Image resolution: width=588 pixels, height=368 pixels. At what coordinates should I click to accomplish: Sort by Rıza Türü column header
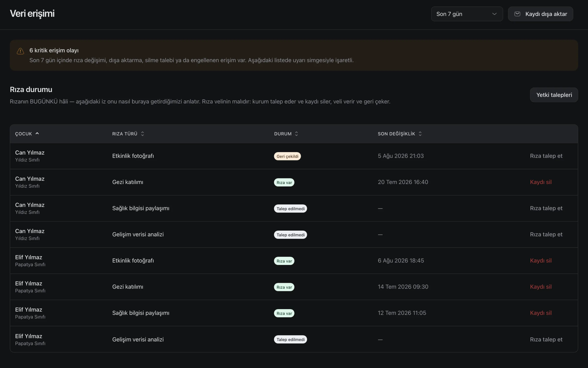point(128,134)
